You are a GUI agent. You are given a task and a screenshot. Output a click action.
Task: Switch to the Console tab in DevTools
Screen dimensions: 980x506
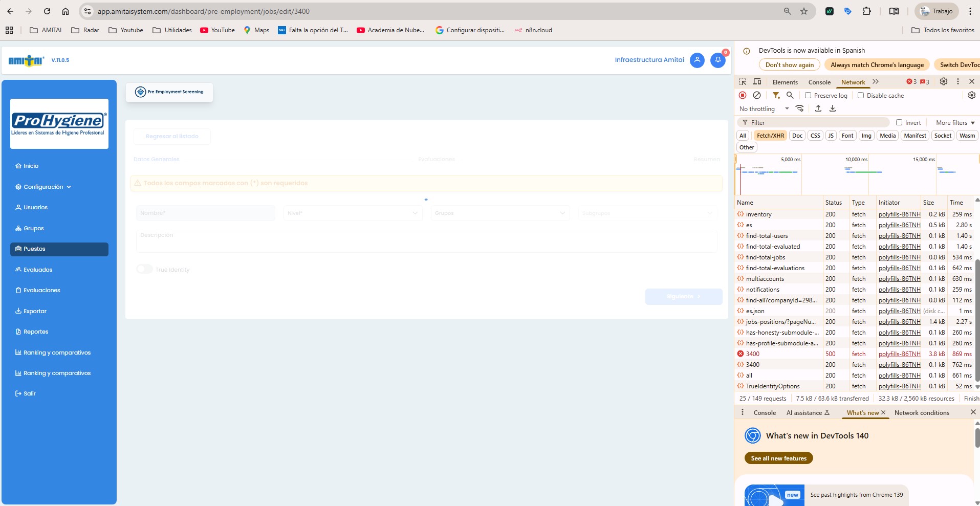coord(819,82)
